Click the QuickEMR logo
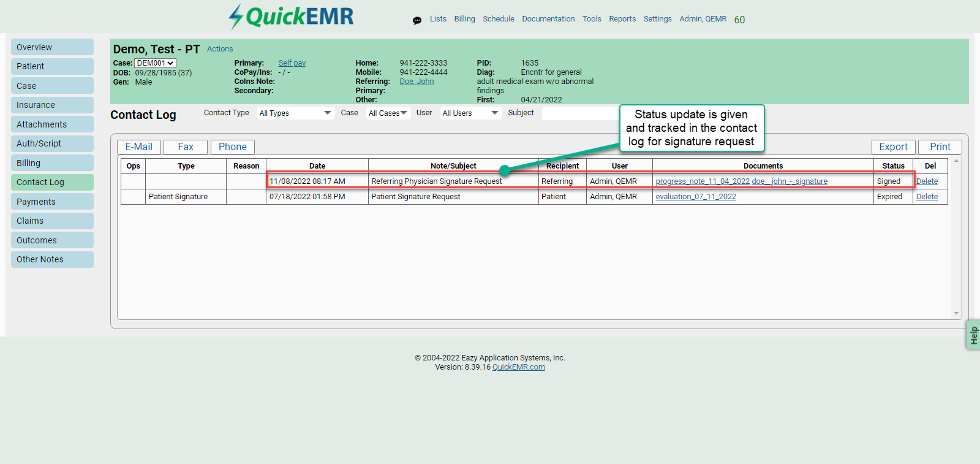This screenshot has height=464, width=980. [291, 17]
